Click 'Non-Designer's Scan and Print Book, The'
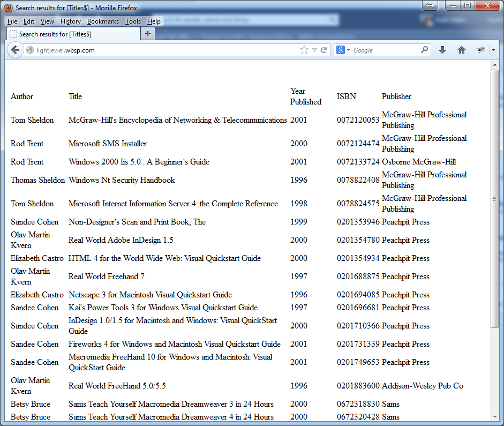The image size is (504, 426). click(137, 222)
